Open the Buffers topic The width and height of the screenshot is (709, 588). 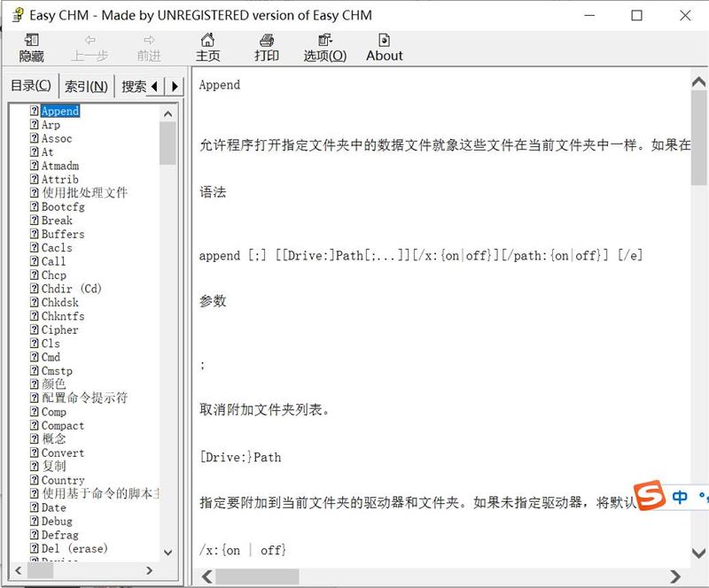[x=63, y=234]
